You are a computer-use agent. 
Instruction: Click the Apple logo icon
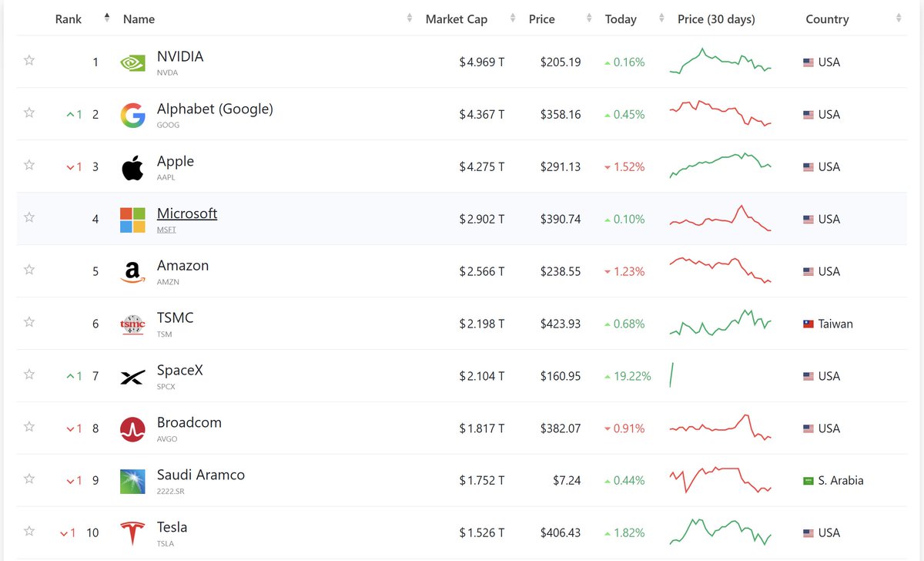(132, 167)
